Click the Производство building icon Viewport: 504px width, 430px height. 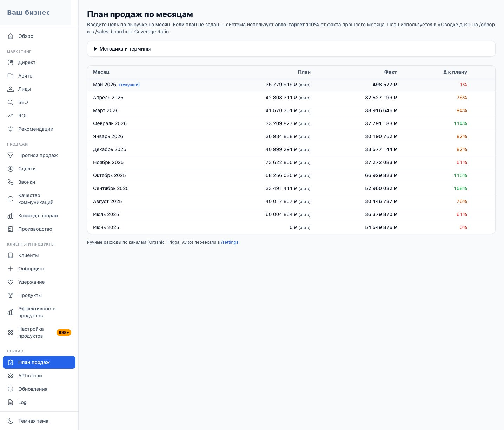(x=11, y=229)
